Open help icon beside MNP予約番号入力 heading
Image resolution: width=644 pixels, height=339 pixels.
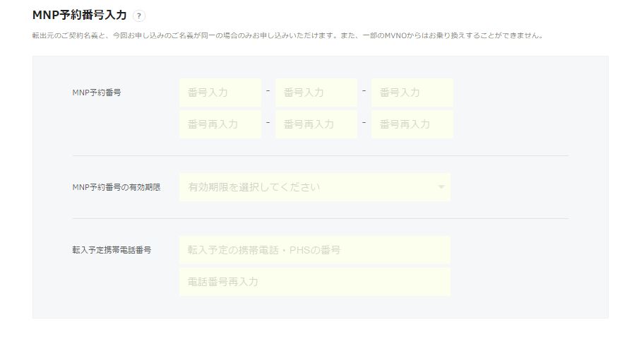tap(139, 16)
